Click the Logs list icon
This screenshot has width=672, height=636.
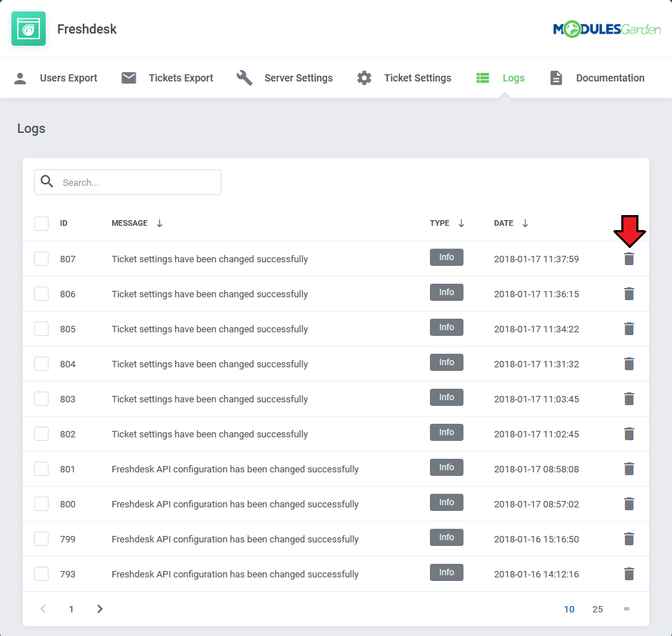tap(483, 78)
